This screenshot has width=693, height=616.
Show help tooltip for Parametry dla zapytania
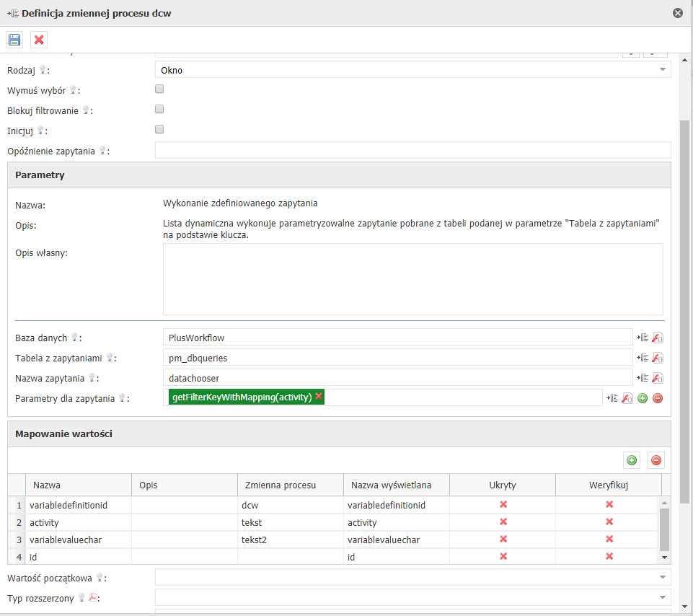122,398
